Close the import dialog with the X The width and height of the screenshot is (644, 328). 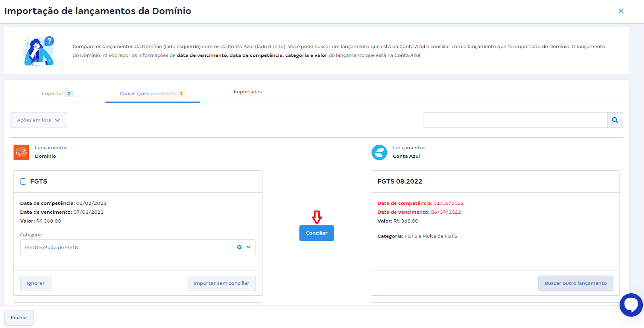[x=621, y=11]
